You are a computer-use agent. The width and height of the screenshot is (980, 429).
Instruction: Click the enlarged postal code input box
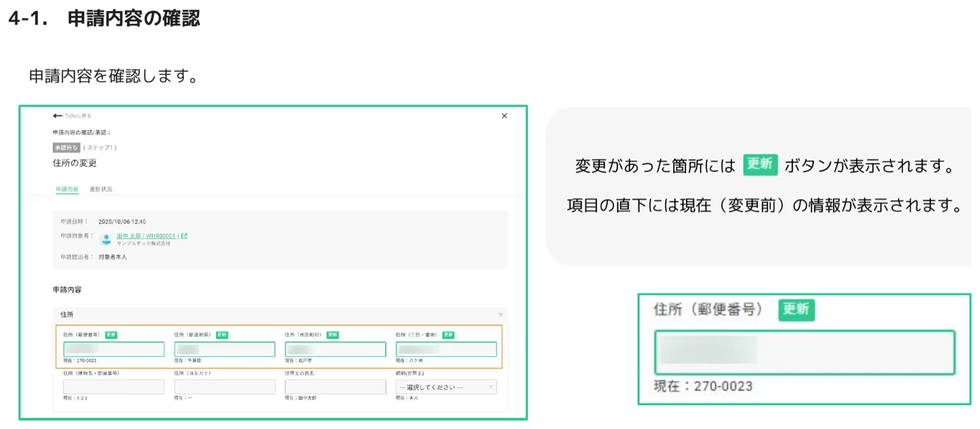tap(805, 352)
